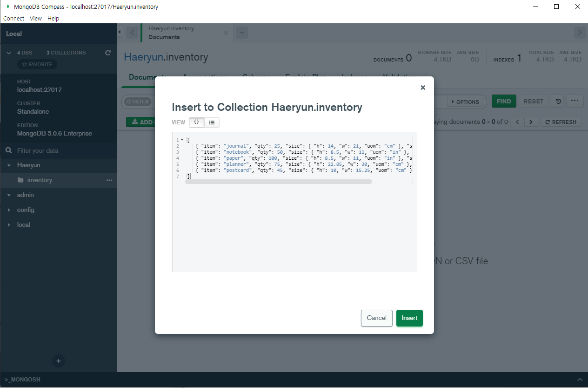This screenshot has width=588, height=388.
Task: Open query history clock icon
Action: pyautogui.click(x=557, y=101)
